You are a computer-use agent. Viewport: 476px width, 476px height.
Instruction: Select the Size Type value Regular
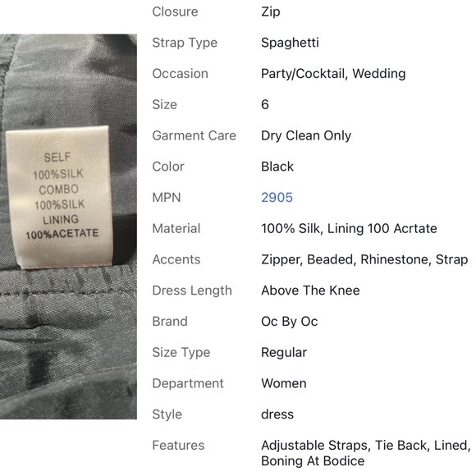(x=284, y=353)
